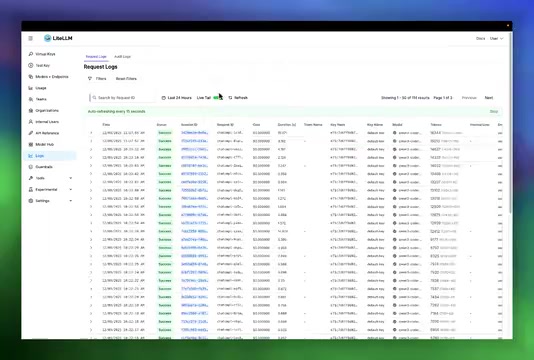The width and height of the screenshot is (534, 360).
Task: Expand the third request log row
Action: [x=91, y=149]
